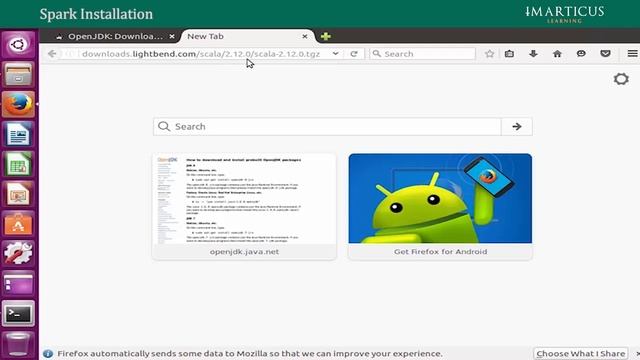
Task: Focus the center-page Search field
Action: pos(327,127)
